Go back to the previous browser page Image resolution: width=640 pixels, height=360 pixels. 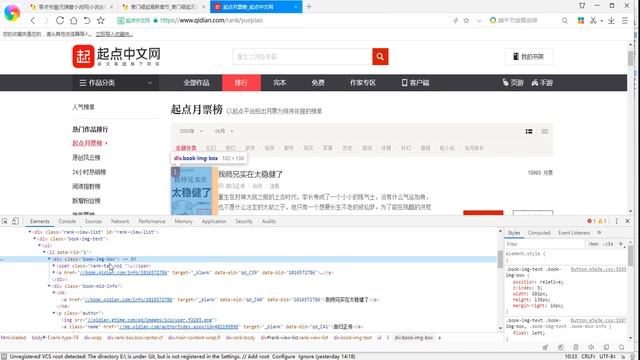pyautogui.click(x=33, y=20)
